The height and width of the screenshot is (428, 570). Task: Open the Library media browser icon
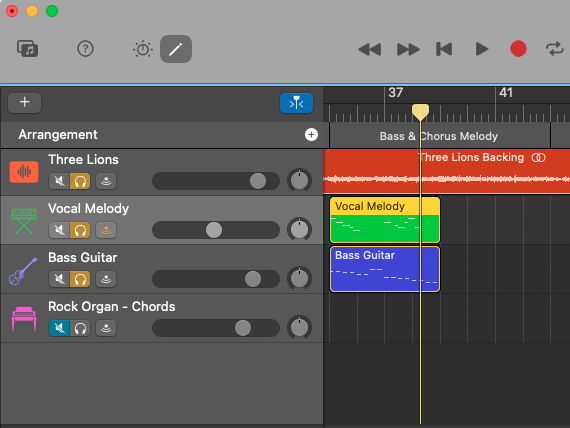28,49
